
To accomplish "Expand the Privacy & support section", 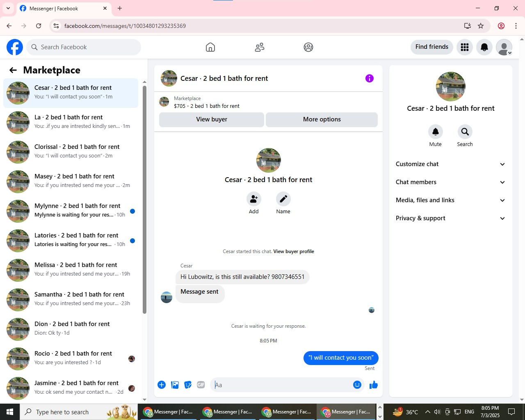I will click(451, 218).
